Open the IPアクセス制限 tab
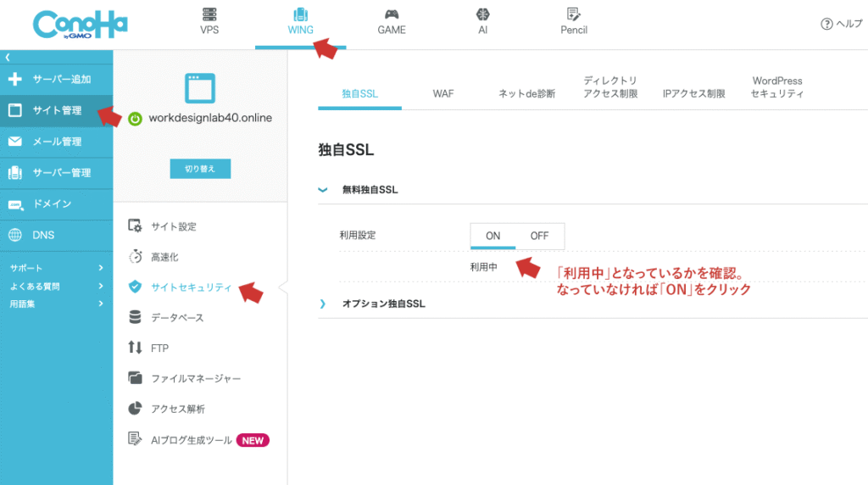 693,93
